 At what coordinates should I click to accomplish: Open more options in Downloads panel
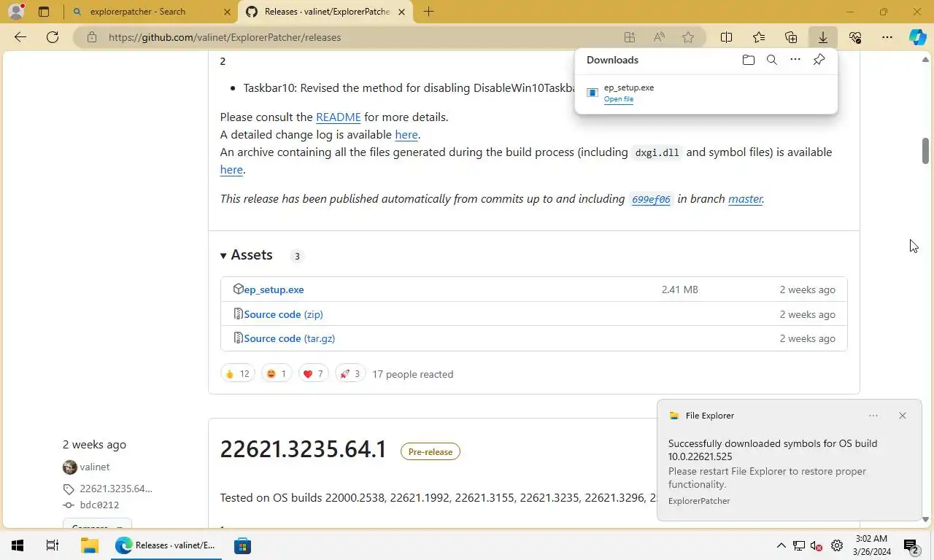[x=795, y=60]
